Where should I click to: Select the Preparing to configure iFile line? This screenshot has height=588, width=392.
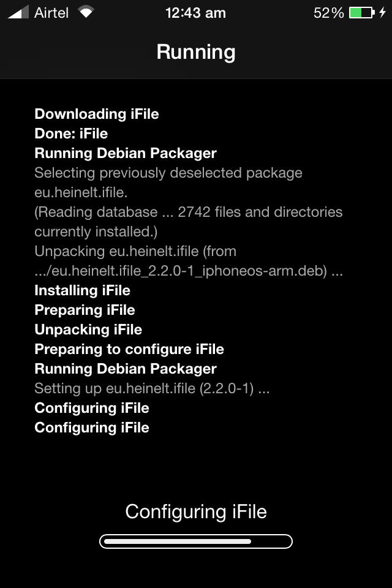(x=129, y=350)
